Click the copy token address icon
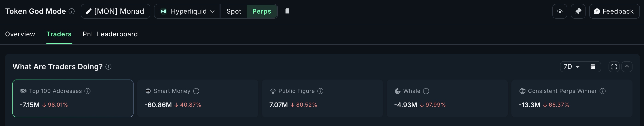The width and height of the screenshot is (644, 126). (287, 11)
